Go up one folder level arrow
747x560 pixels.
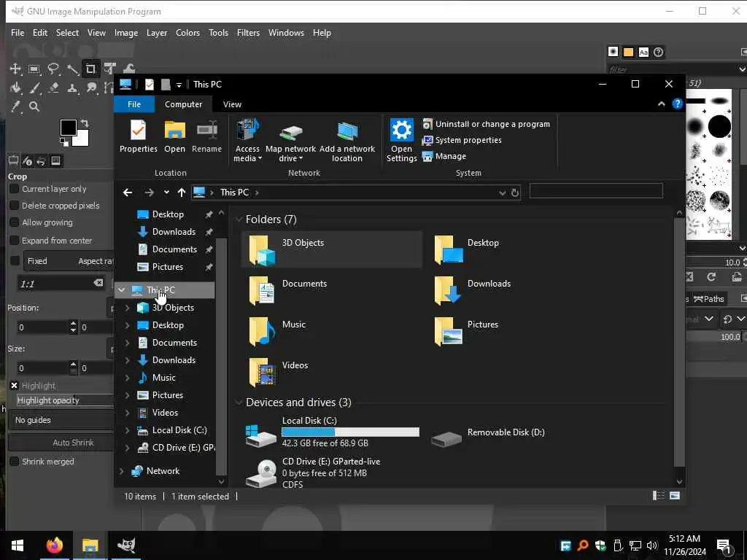(181, 192)
